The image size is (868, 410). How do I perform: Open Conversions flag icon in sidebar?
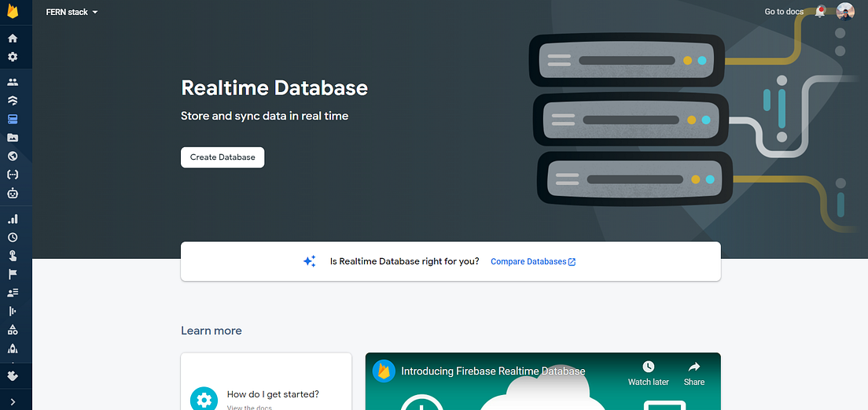coord(12,274)
